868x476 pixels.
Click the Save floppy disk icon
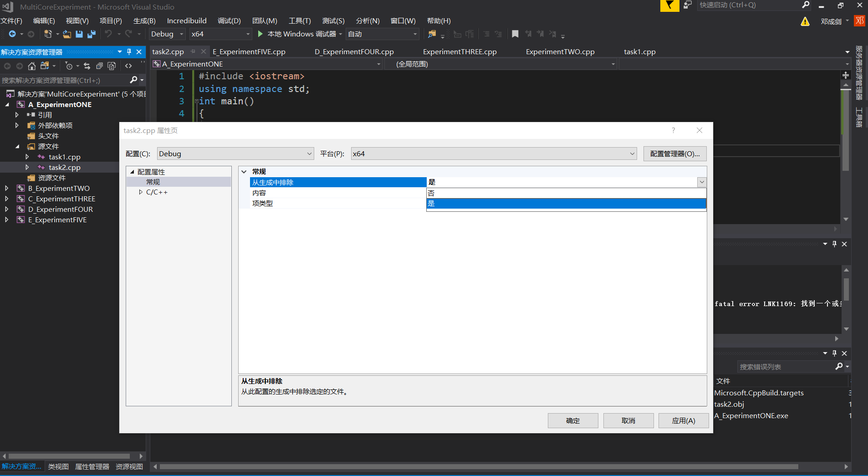tap(79, 34)
